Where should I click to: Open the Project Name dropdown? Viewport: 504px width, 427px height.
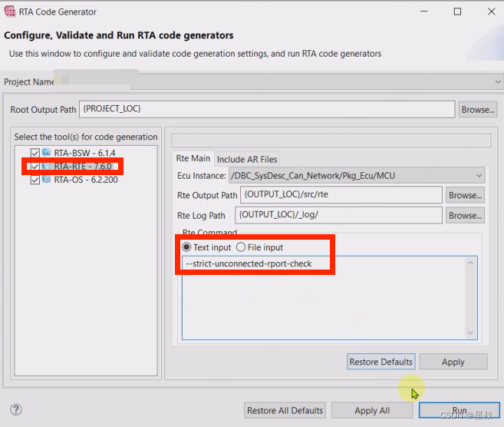pos(498,81)
